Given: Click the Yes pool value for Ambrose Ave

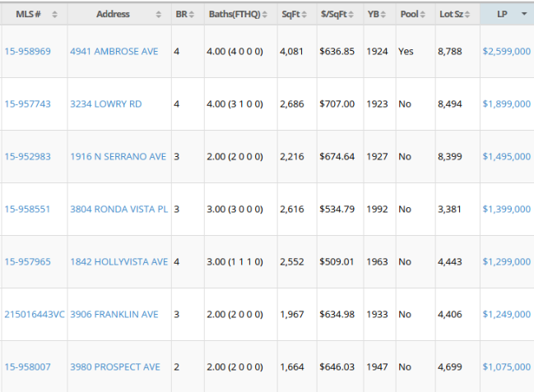Looking at the screenshot, I should coord(406,52).
